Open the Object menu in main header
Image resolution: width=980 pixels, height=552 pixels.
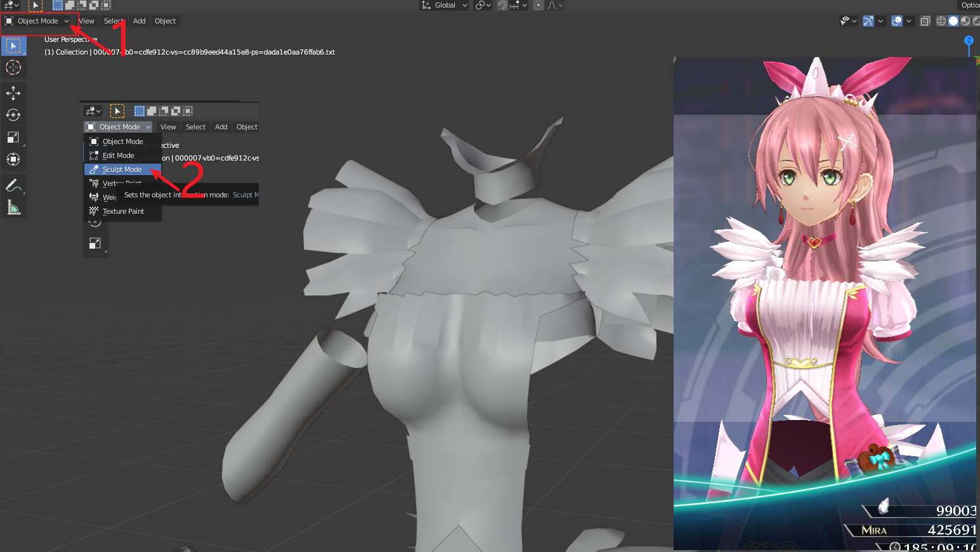tap(166, 21)
